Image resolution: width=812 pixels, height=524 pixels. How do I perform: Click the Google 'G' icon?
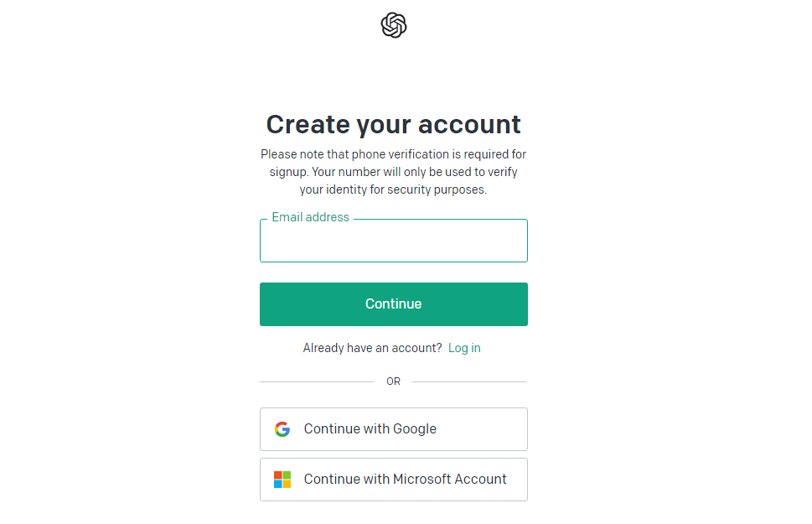pos(282,429)
